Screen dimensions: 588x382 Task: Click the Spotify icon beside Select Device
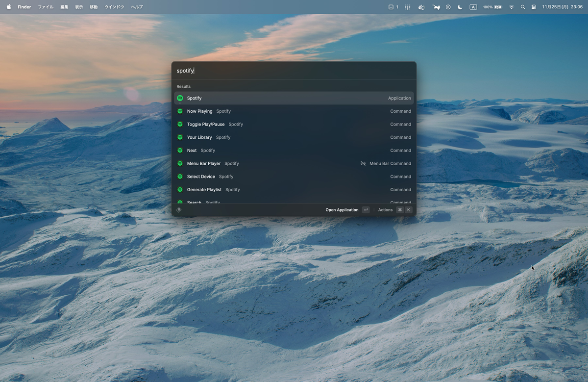click(180, 177)
